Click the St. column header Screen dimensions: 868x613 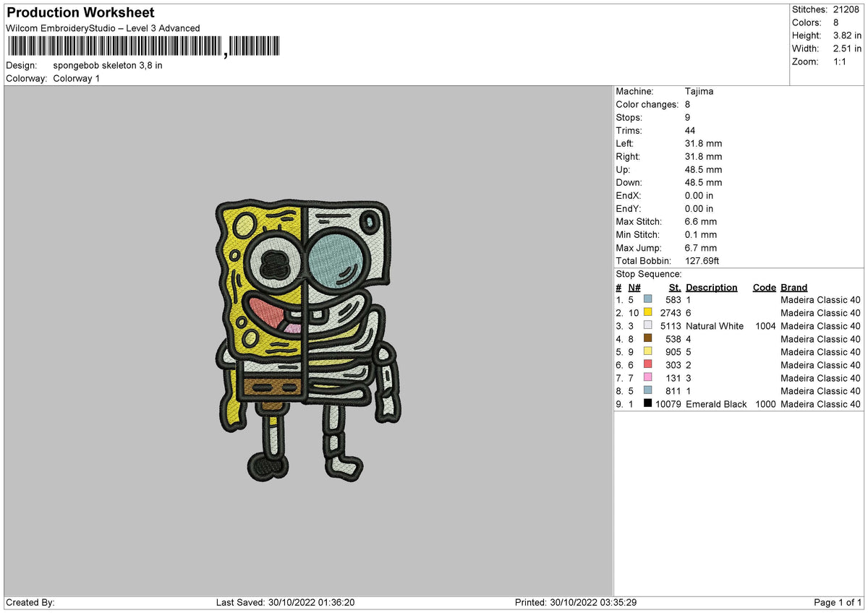click(674, 287)
